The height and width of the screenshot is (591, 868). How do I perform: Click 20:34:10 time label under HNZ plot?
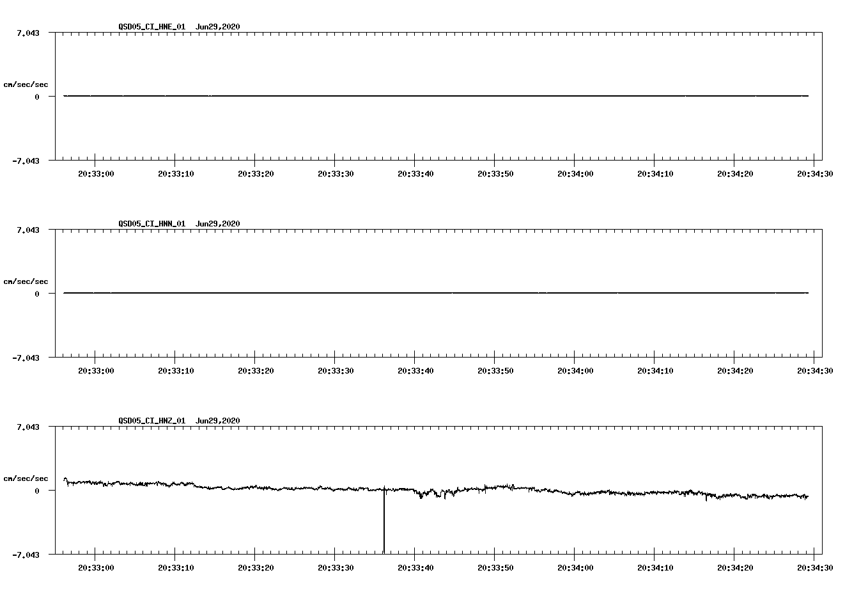pos(655,567)
